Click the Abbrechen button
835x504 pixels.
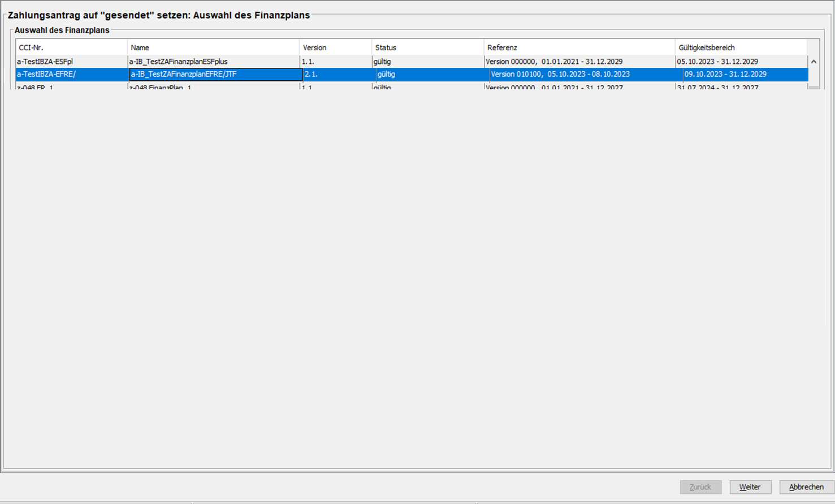click(806, 487)
